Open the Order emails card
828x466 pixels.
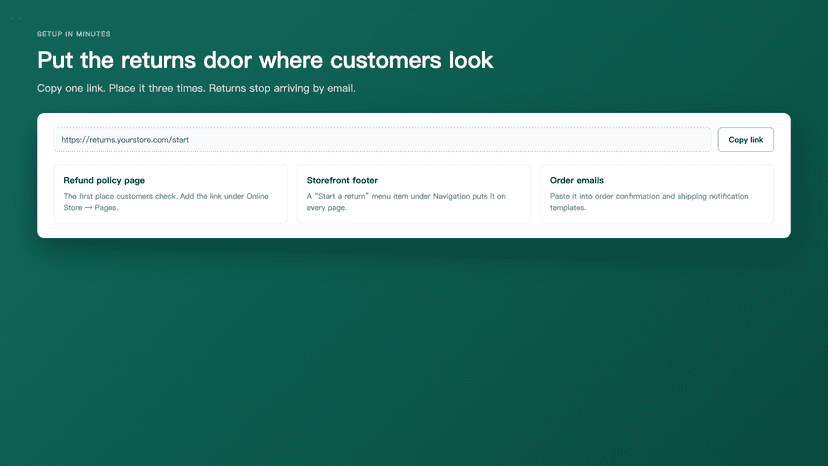tap(657, 194)
